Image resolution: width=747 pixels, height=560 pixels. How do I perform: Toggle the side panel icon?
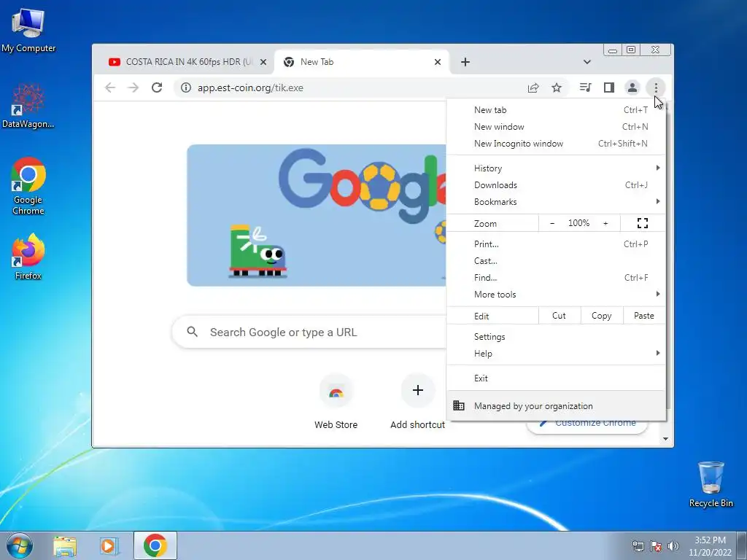pyautogui.click(x=609, y=87)
